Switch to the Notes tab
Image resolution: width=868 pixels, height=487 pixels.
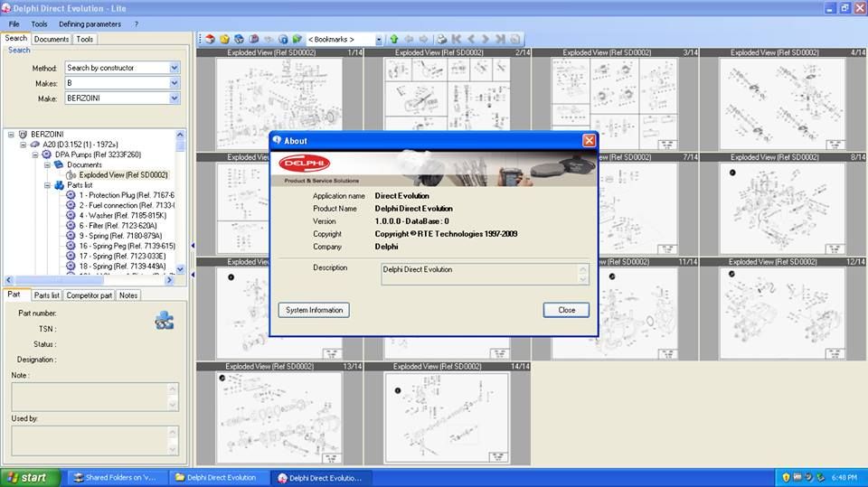point(128,295)
